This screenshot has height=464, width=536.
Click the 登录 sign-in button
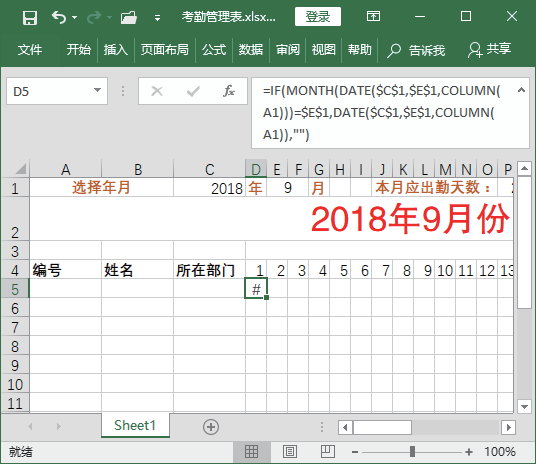(x=318, y=16)
